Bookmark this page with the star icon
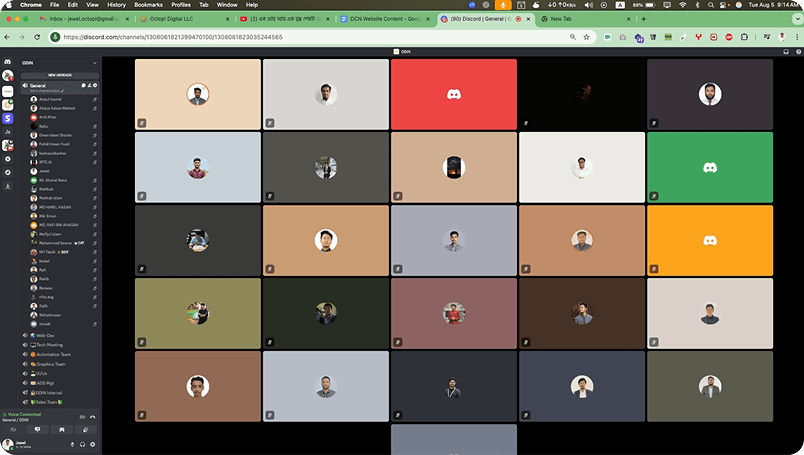Viewport: 804px width, 455px height. (585, 37)
